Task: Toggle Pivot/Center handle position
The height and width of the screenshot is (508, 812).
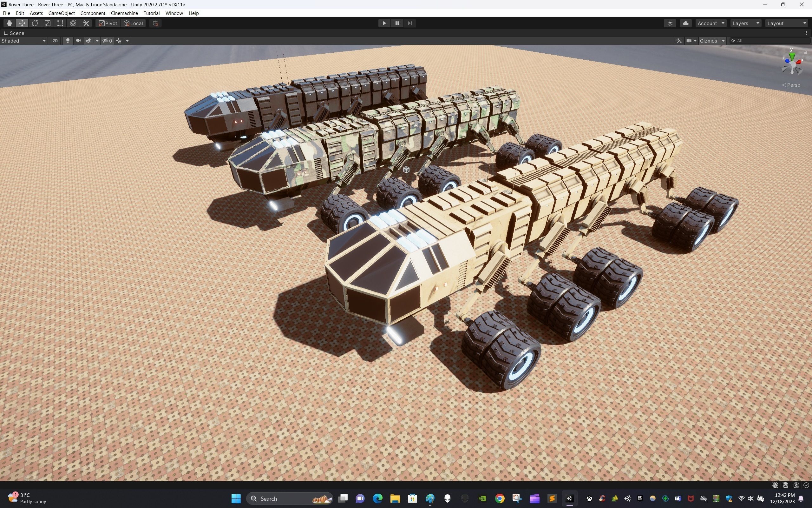Action: [108, 23]
